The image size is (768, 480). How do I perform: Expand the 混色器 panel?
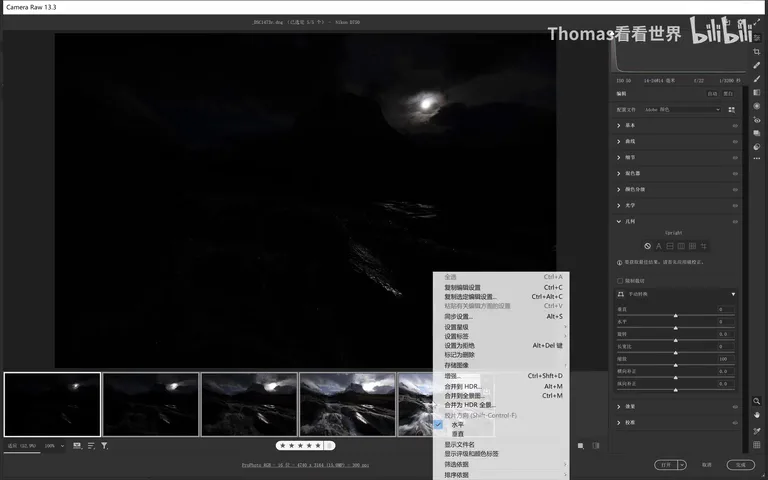(619, 173)
